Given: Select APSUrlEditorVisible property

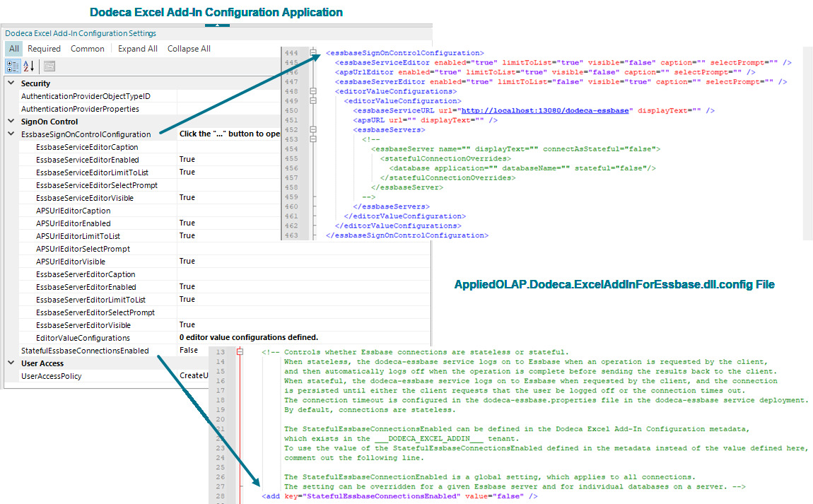Looking at the screenshot, I should click(x=71, y=262).
